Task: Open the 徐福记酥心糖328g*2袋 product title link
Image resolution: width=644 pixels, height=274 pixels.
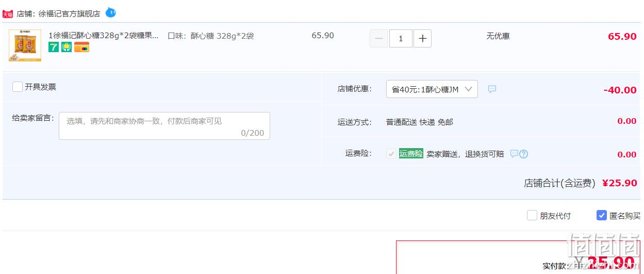Action: click(104, 36)
